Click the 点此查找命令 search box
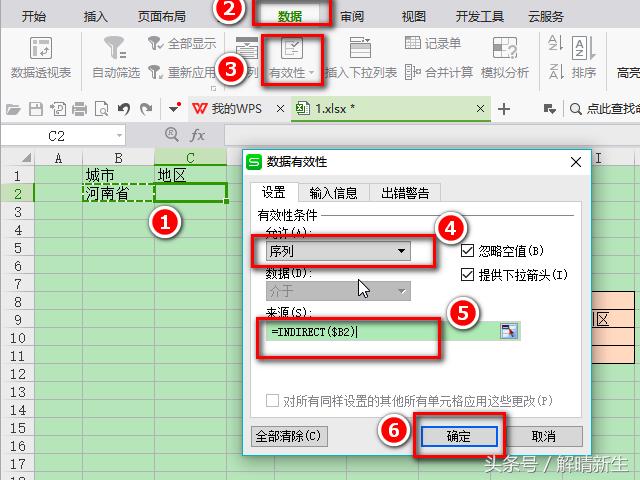Viewport: 640px width, 480px height. pos(604,109)
